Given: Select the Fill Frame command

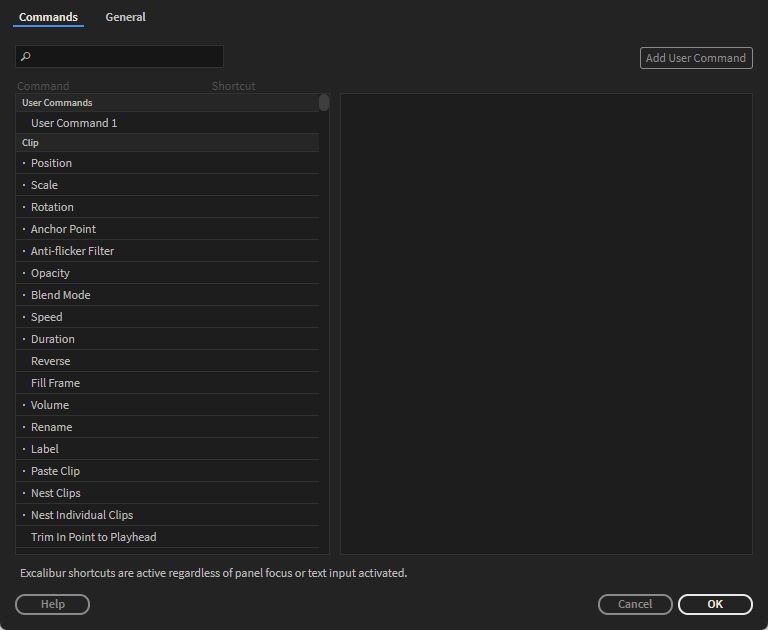Looking at the screenshot, I should click(x=55, y=383).
